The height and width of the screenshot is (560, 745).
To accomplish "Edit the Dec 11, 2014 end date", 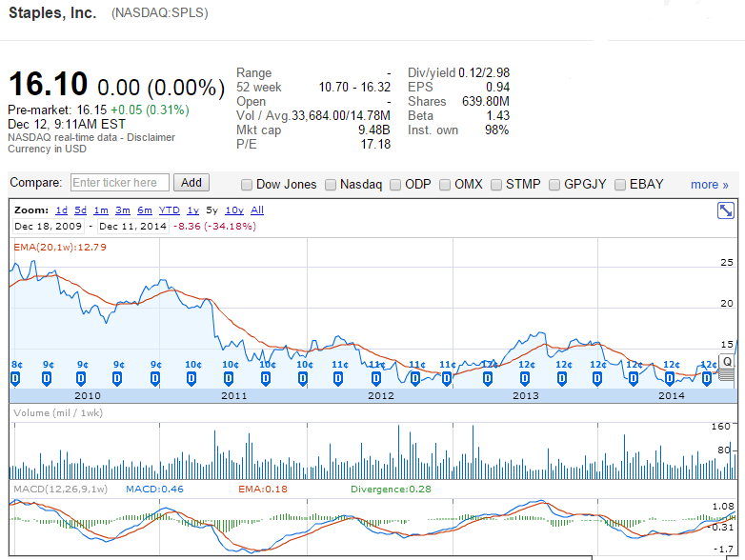I will [x=133, y=226].
